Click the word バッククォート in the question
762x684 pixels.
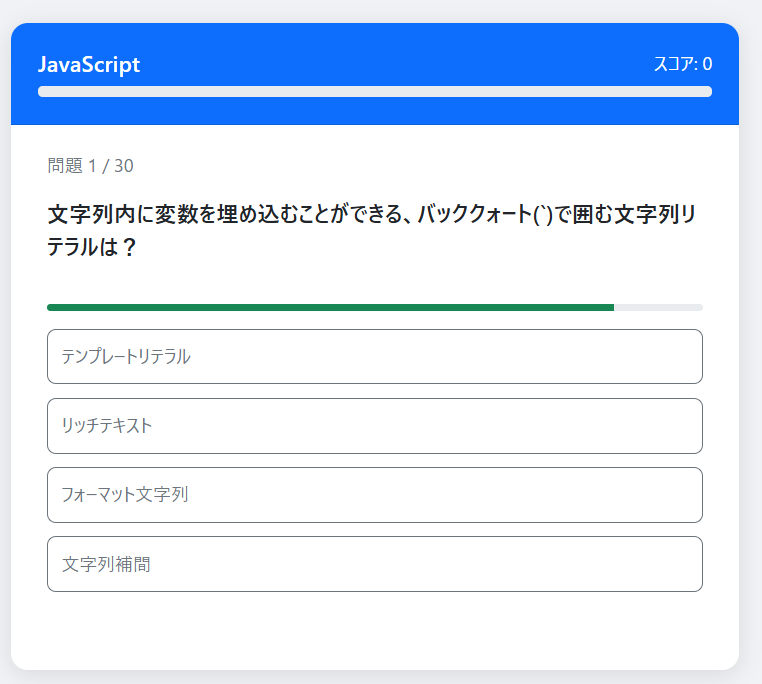pyautogui.click(x=470, y=214)
